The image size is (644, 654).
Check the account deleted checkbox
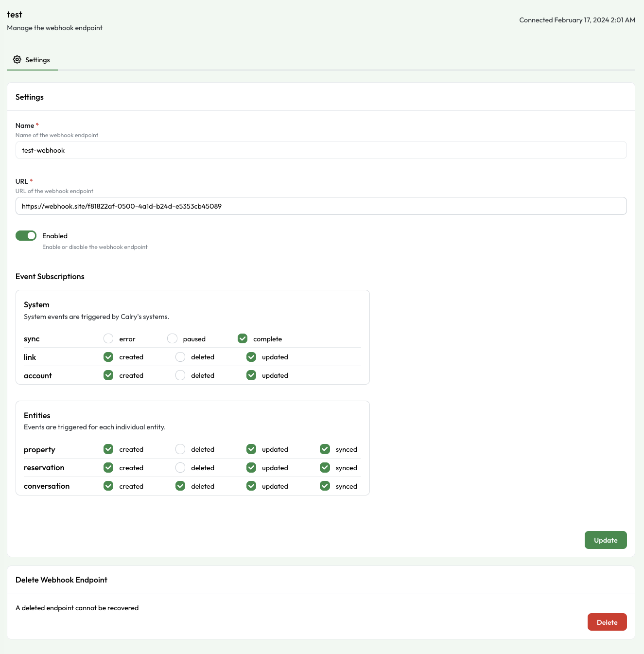[180, 375]
